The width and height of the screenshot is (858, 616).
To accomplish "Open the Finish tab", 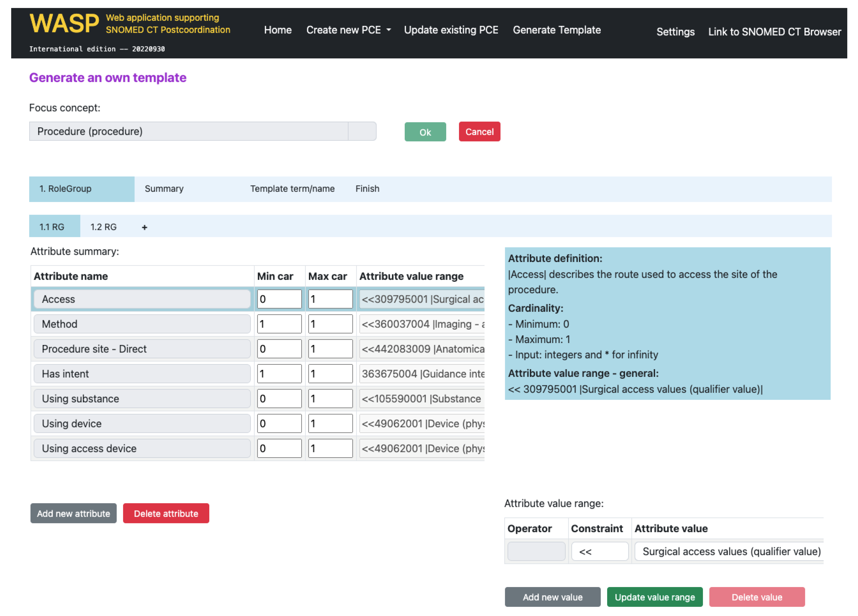I will coord(367,189).
